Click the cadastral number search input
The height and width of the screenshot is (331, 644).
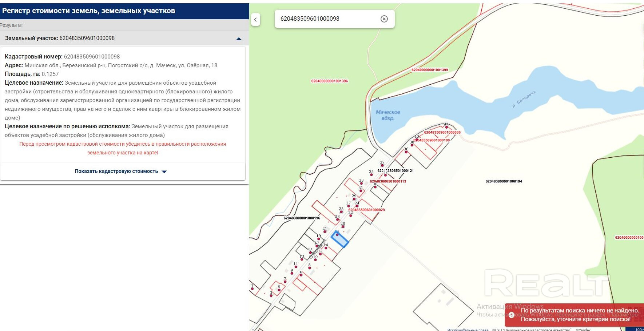327,19
